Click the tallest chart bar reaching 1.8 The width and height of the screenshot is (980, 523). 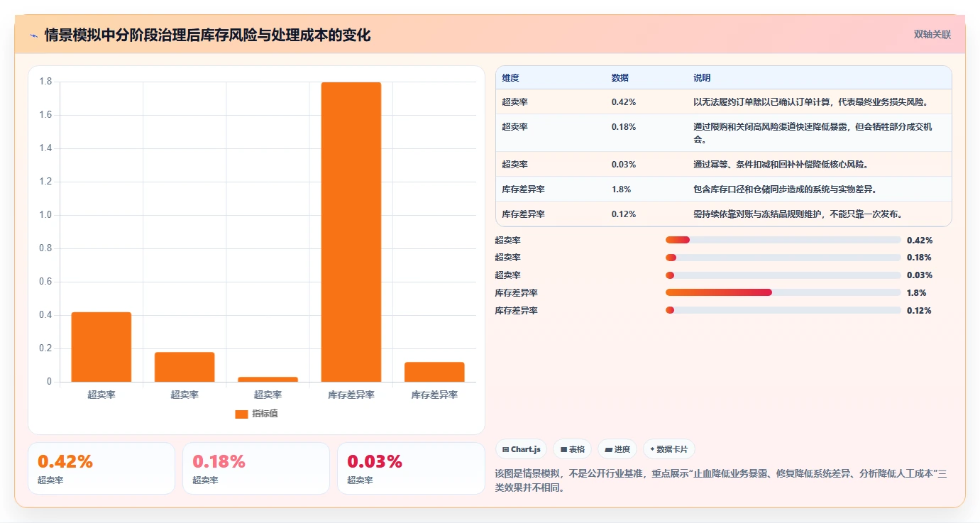(351, 232)
